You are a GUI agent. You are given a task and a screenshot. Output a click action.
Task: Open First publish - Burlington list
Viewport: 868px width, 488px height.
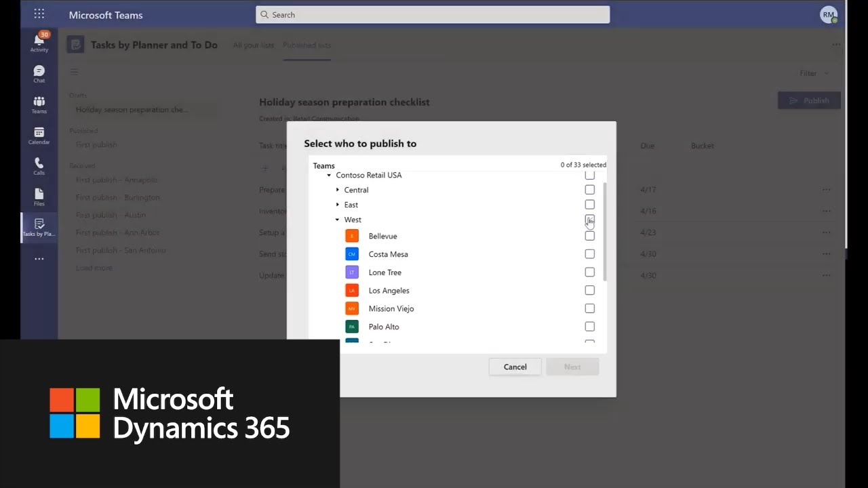coord(118,197)
